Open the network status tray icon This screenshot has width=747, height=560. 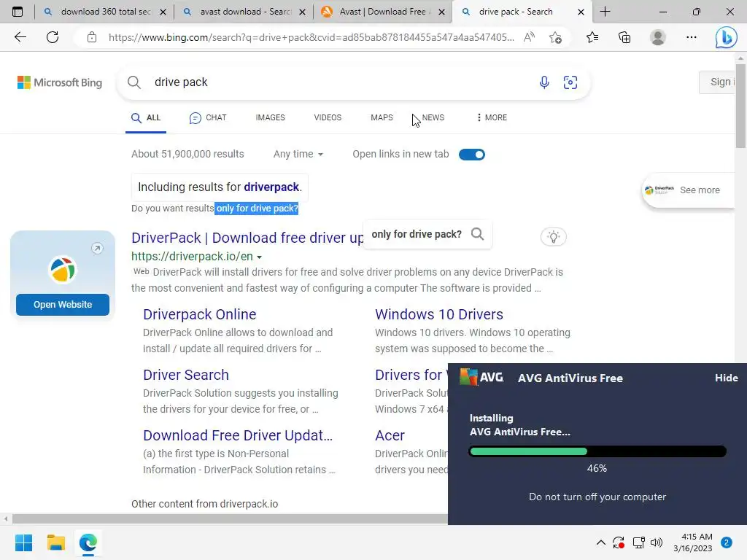(x=638, y=542)
